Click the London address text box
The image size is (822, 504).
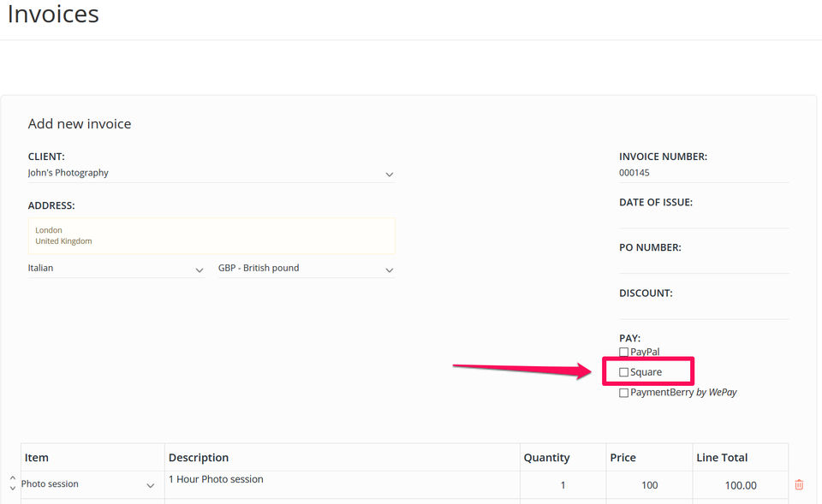(211, 235)
